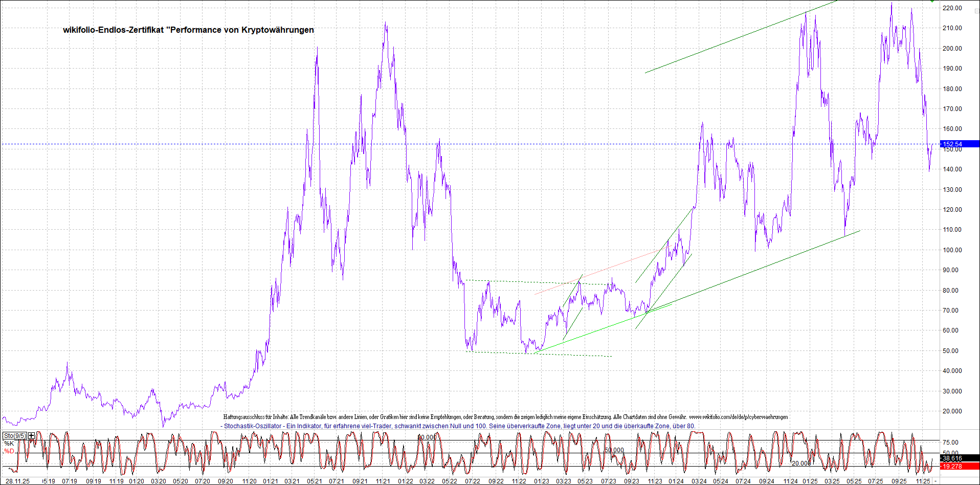Screen dimensions: 980x485
Task: Click the 01.23 date on time axis
Action: [x=542, y=481]
